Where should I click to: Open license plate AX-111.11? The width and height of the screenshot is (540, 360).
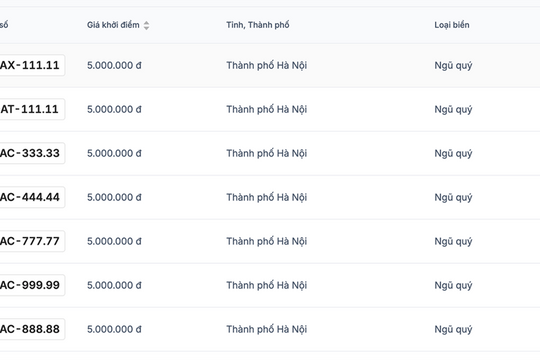point(32,65)
